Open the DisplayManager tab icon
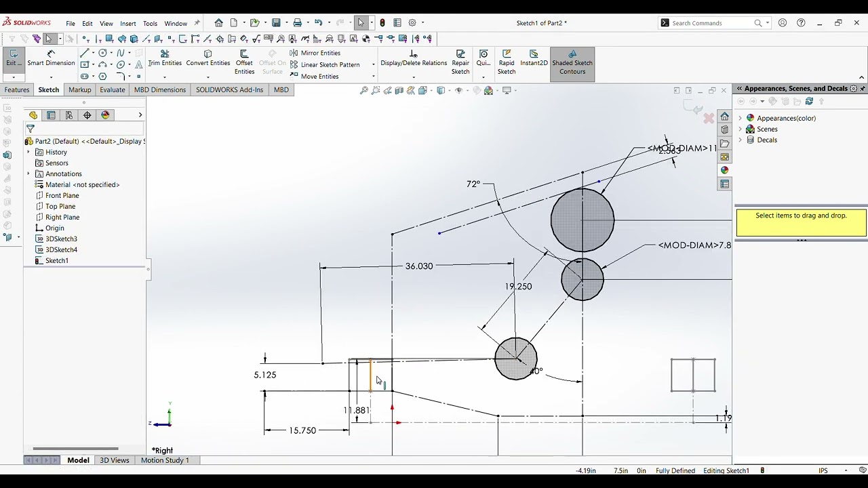 click(105, 115)
